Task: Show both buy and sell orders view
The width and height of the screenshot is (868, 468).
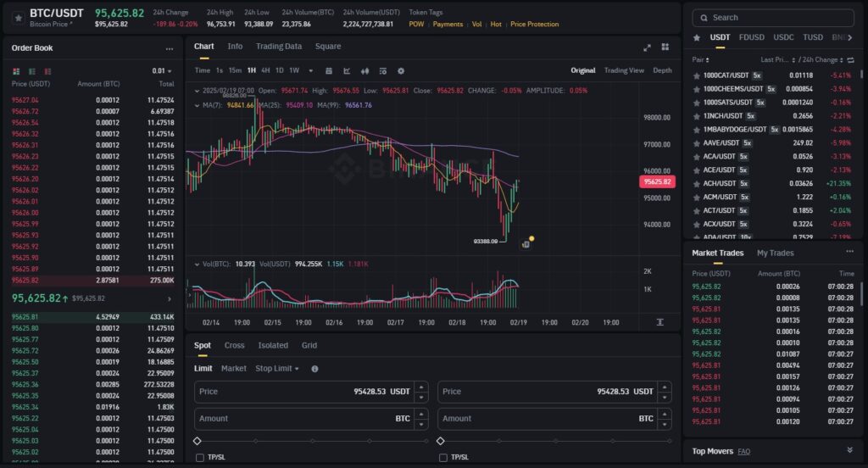Action: coord(16,71)
